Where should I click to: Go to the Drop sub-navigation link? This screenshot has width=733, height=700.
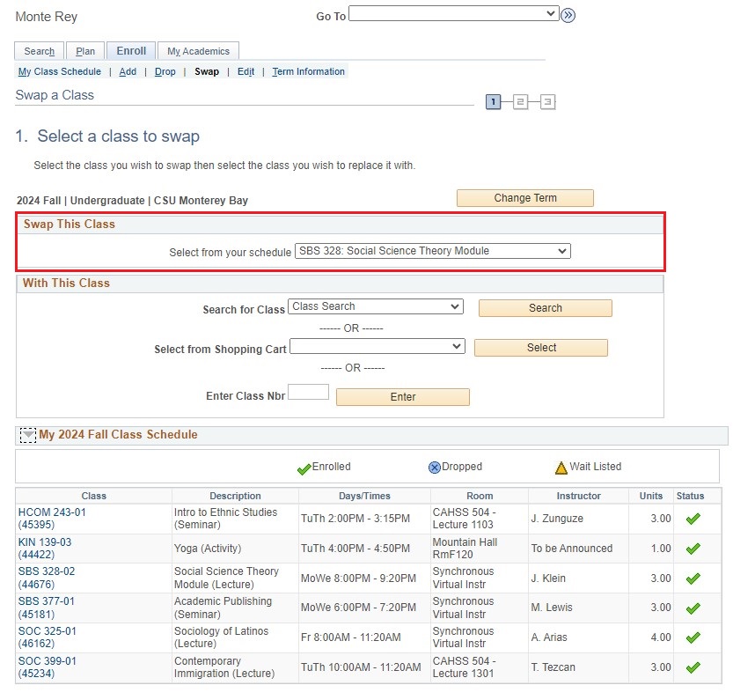click(x=165, y=71)
